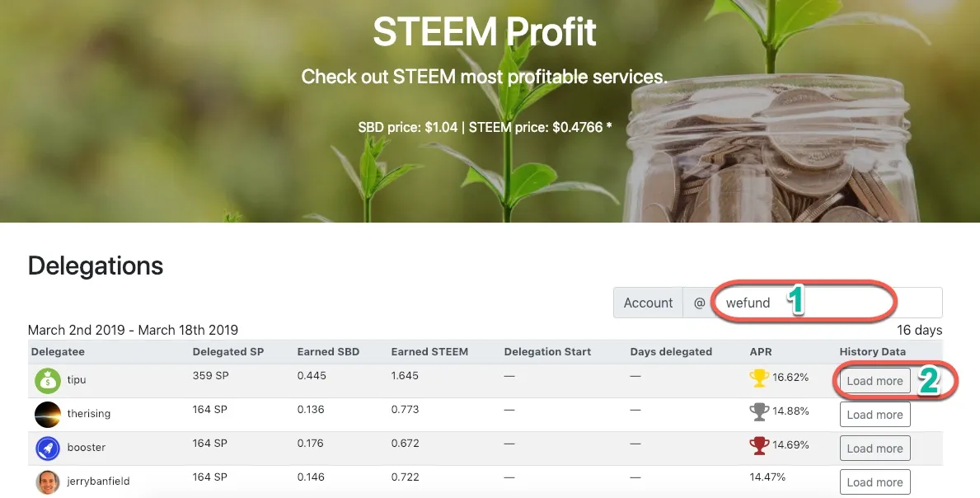Viewport: 980px width, 498px height.
Task: Load more history data for tipu
Action: (x=874, y=381)
